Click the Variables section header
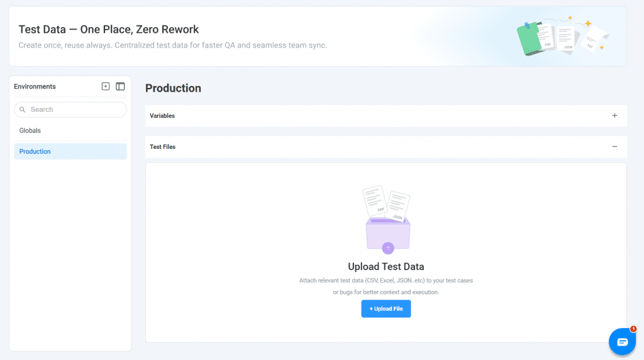Screen dimensions: 644x360 coord(162,116)
